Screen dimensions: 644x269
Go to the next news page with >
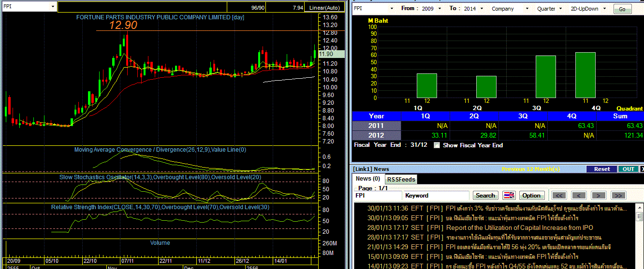click(599, 196)
